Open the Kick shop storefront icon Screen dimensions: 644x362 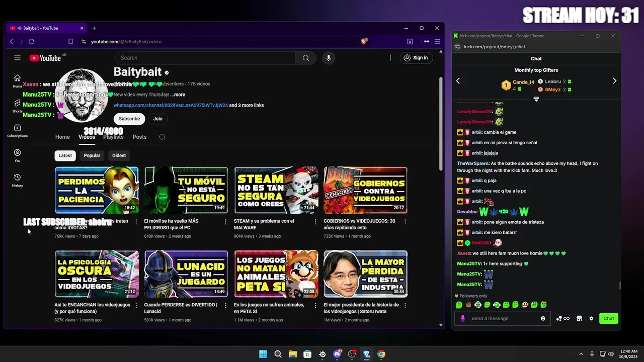click(579, 318)
